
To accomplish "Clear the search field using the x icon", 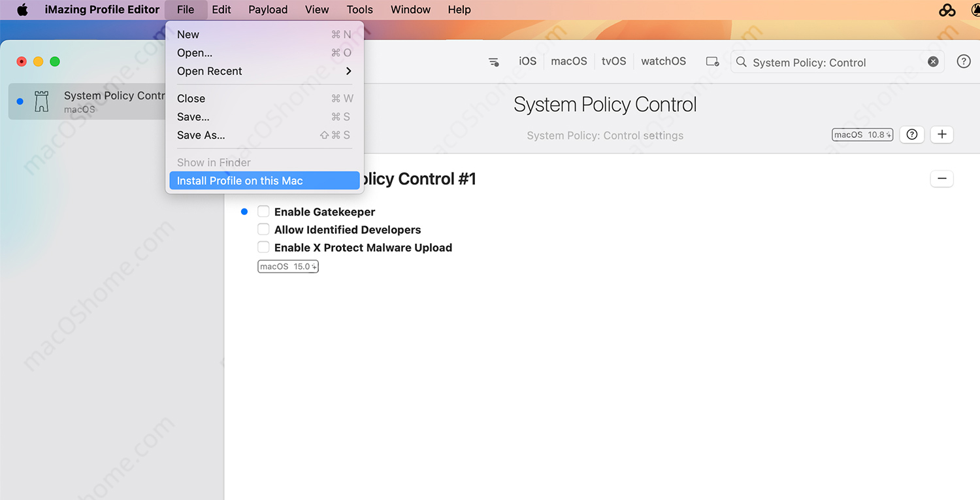I will (x=933, y=61).
